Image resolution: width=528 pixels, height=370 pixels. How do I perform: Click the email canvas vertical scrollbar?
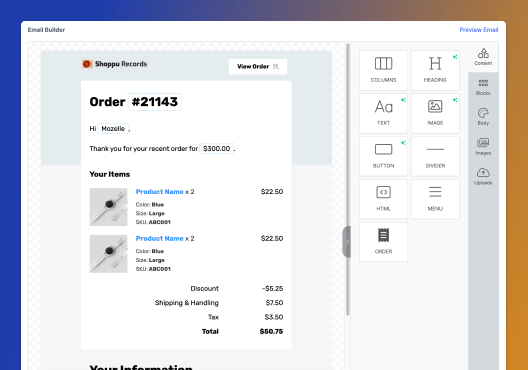click(x=347, y=179)
